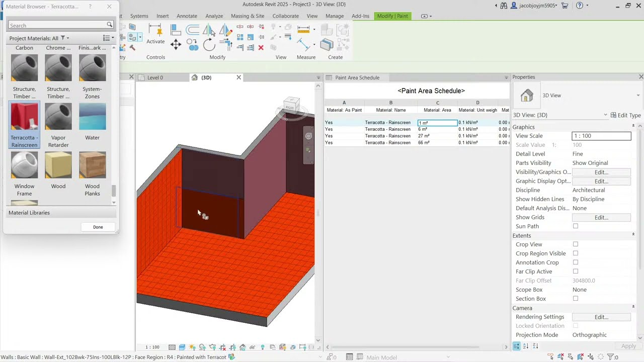Select the Move tool in Modify panel
This screenshot has height=362, width=644.
click(x=176, y=45)
